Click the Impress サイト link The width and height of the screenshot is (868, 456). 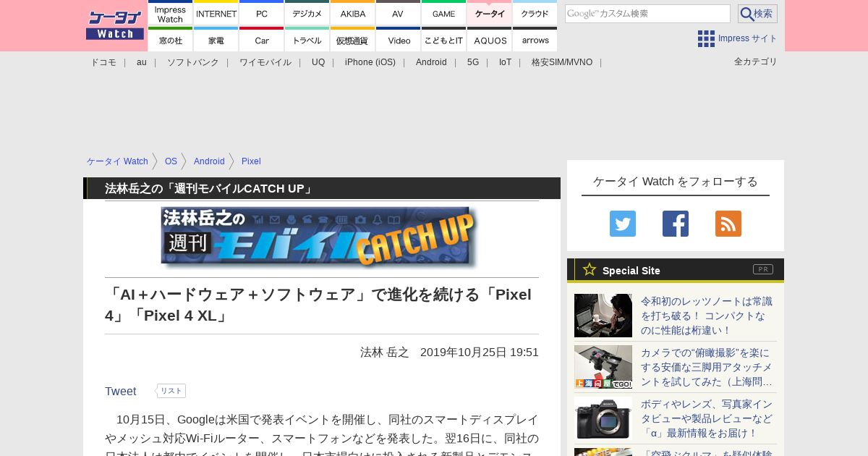click(x=748, y=38)
